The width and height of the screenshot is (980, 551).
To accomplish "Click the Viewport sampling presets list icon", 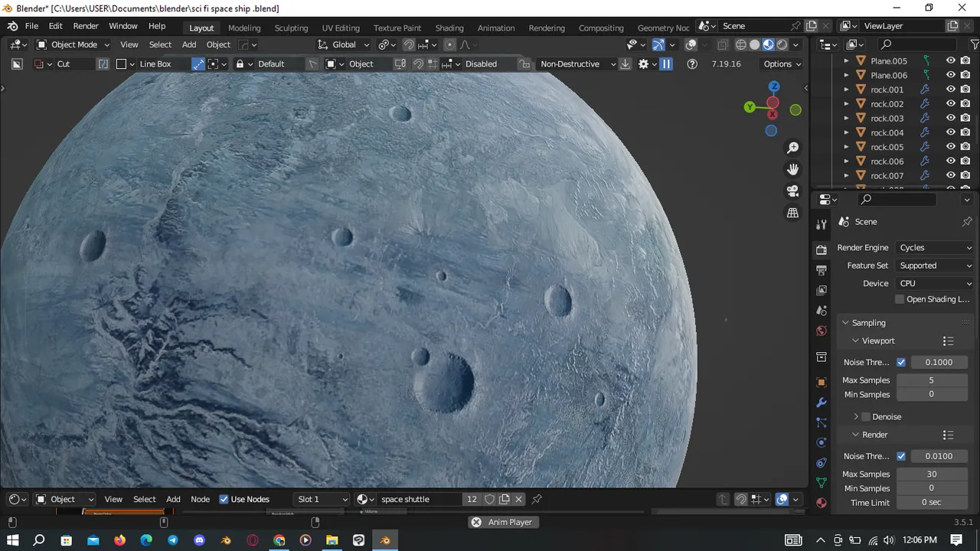I will click(948, 341).
